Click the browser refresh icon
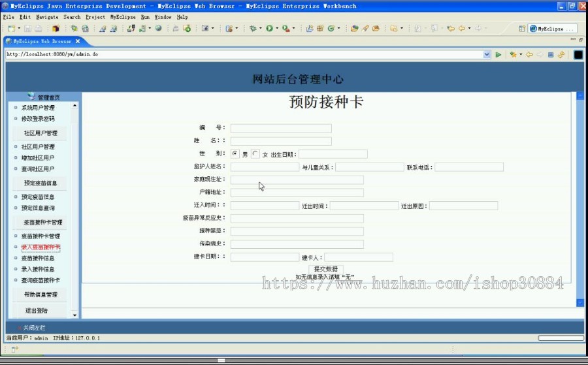The image size is (588, 365). tap(561, 55)
